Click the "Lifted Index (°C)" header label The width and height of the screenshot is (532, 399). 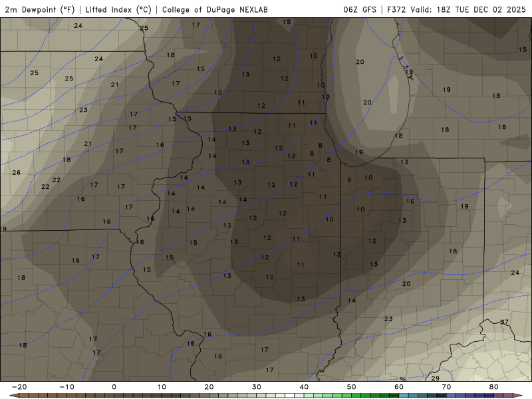(x=118, y=9)
